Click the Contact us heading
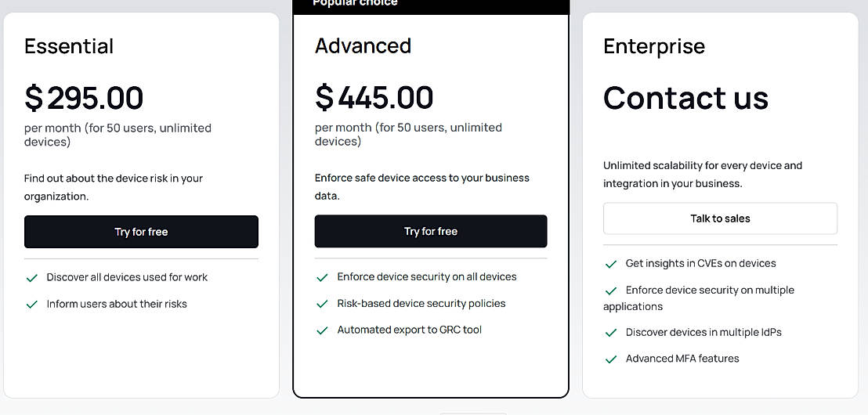The height and width of the screenshot is (415, 868). (685, 98)
